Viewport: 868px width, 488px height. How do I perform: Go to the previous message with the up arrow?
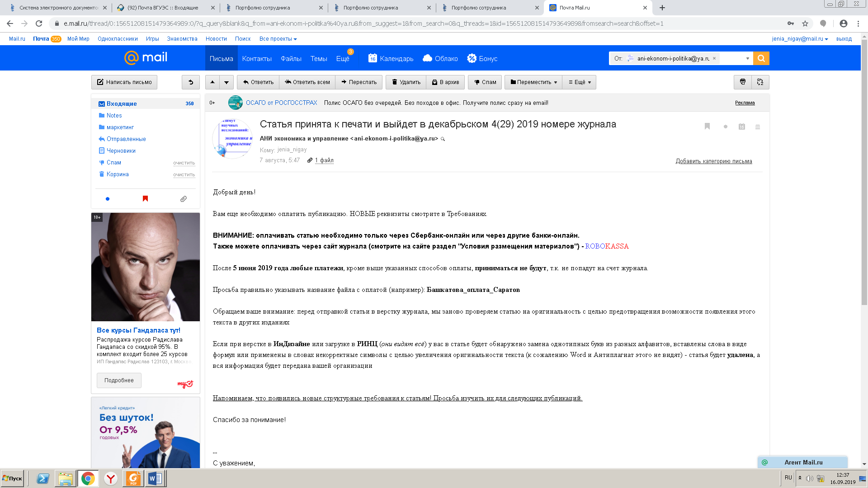coord(212,82)
